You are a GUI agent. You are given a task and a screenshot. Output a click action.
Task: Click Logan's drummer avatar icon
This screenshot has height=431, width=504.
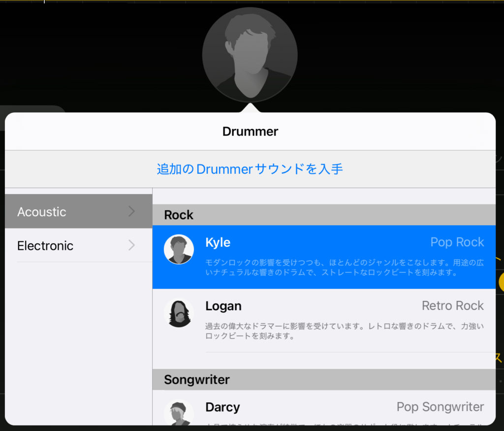(x=179, y=313)
